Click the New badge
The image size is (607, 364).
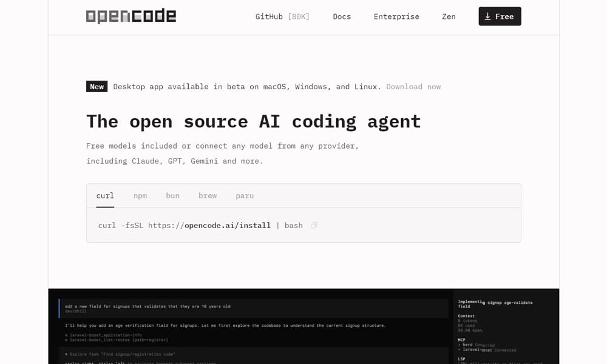[97, 86]
